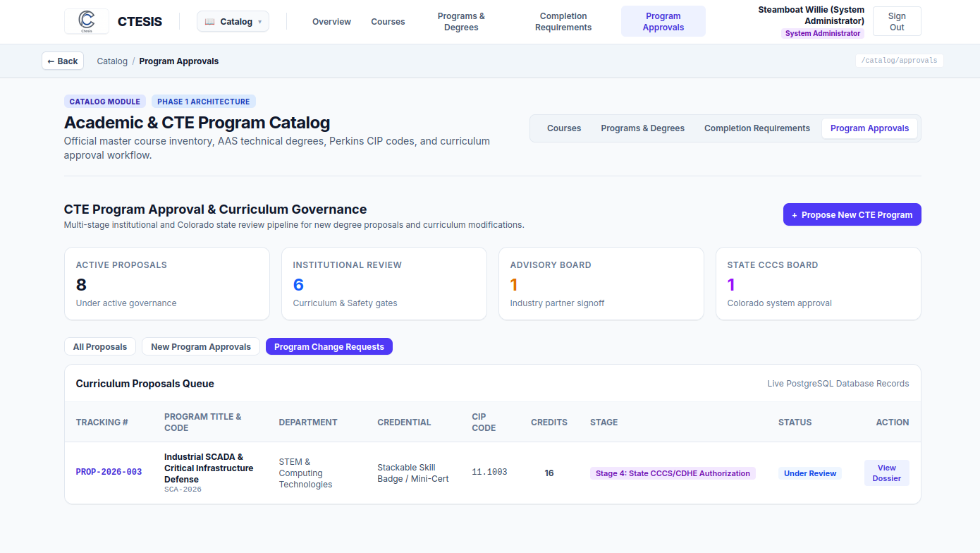Screen dimensions: 980x553
Task: Filter by New Program Approvals
Action: pyautogui.click(x=201, y=347)
